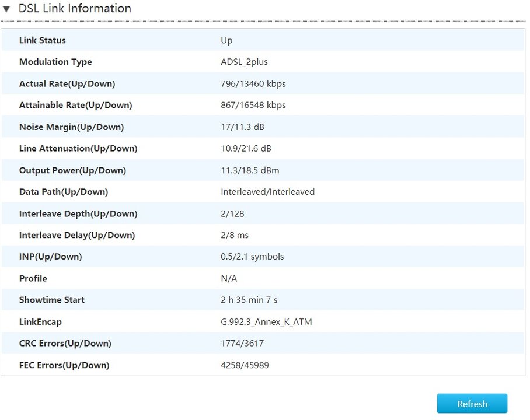Click the G.992.3_Annex_K_ATM value
The height and width of the screenshot is (420, 530).
click(x=266, y=322)
